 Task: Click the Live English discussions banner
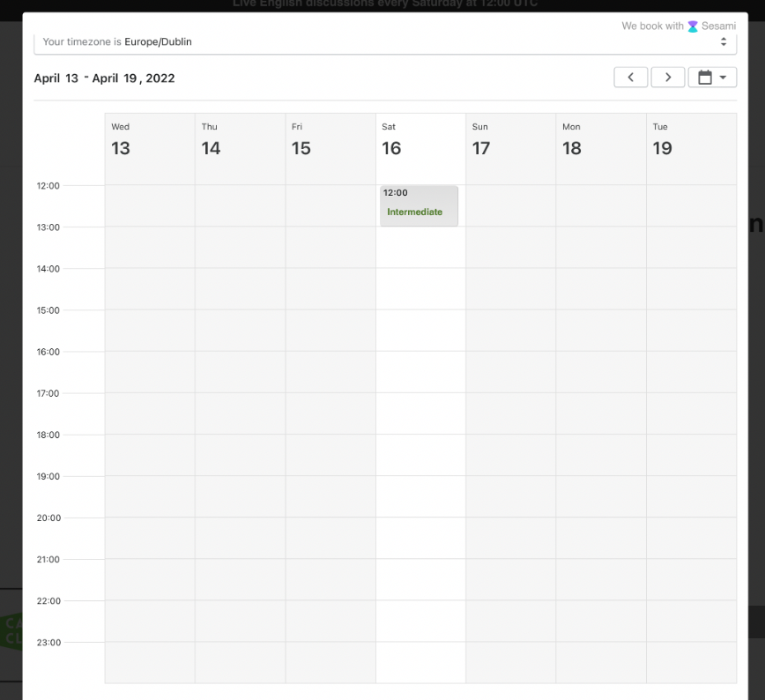coord(384,4)
